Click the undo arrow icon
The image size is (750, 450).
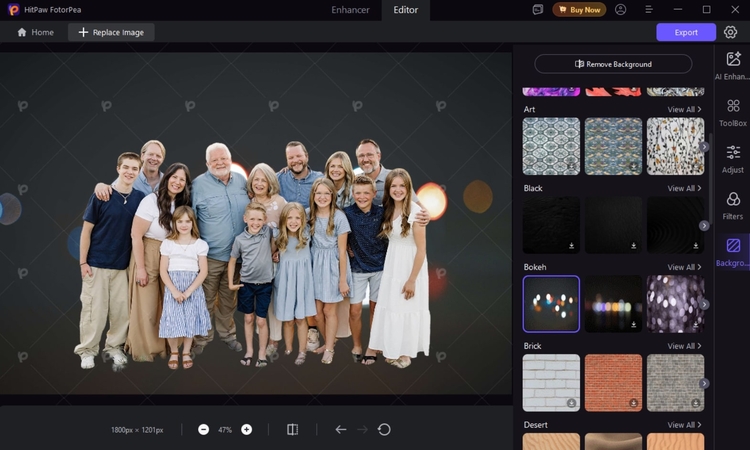pyautogui.click(x=340, y=429)
